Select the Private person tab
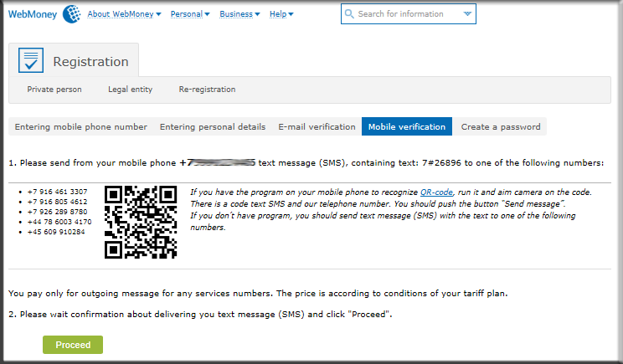The image size is (623, 364). 54,90
